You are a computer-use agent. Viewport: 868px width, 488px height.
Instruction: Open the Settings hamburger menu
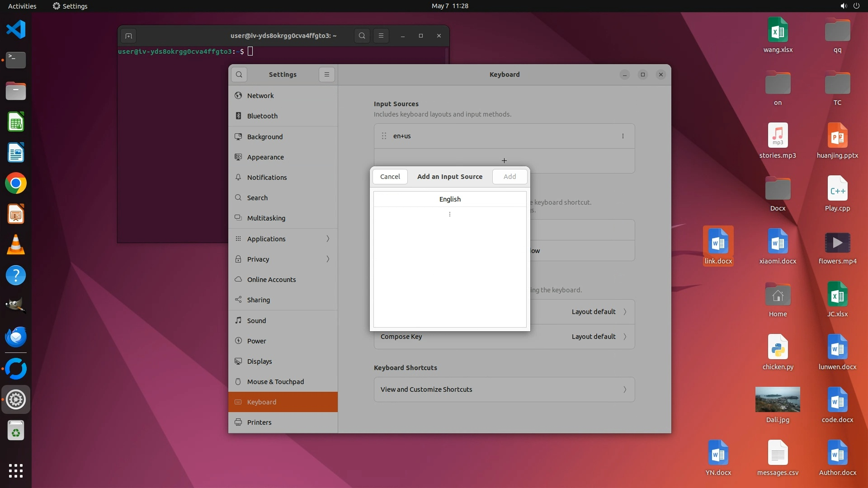click(x=327, y=75)
